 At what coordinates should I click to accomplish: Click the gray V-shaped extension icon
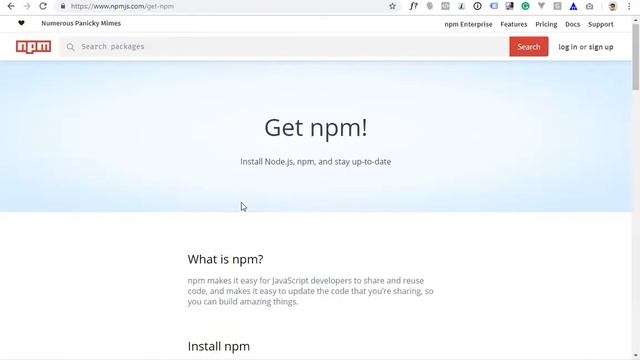(x=541, y=6)
